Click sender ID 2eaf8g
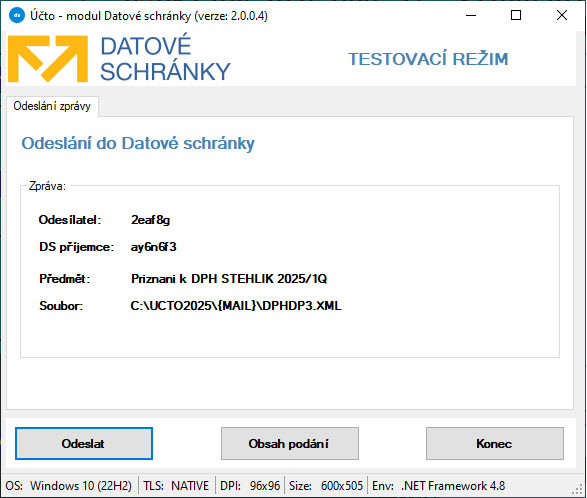587x498 pixels. [x=150, y=220]
